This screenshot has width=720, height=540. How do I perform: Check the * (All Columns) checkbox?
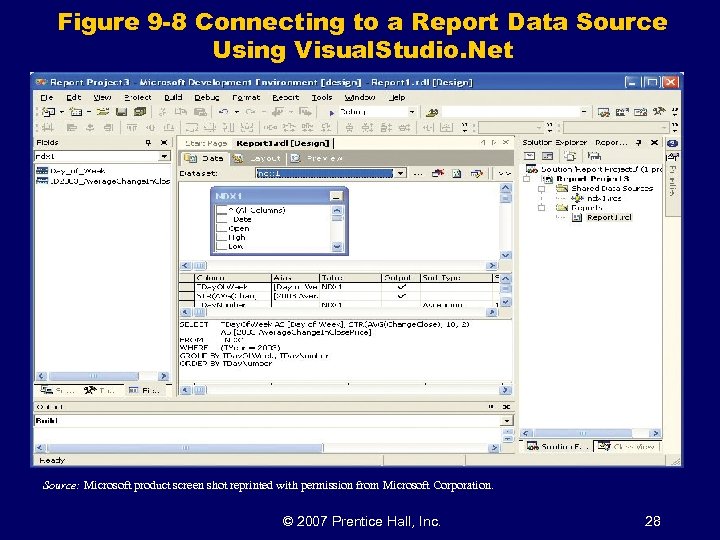222,210
